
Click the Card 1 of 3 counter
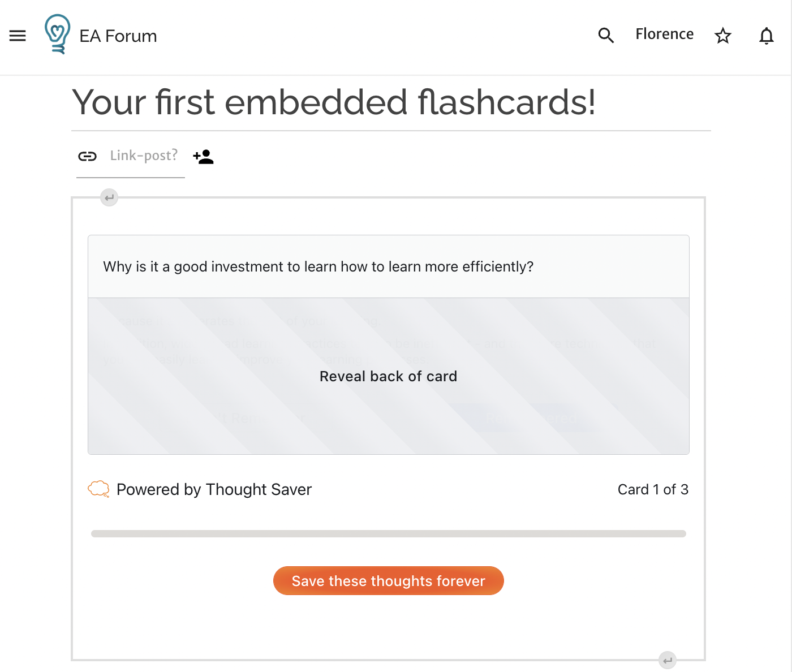click(652, 489)
